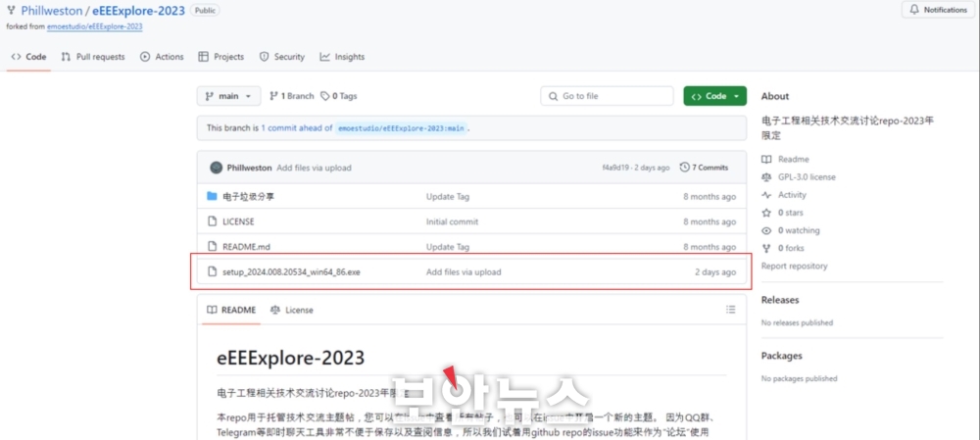Image resolution: width=980 pixels, height=440 pixels.
Task: Open the 1 commit ahead of link
Action: pyautogui.click(x=297, y=128)
